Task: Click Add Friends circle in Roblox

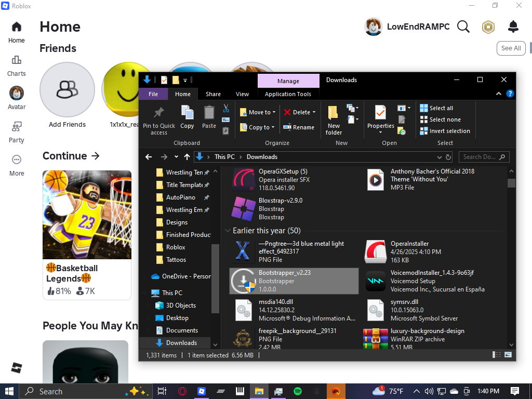Action: 67,89
